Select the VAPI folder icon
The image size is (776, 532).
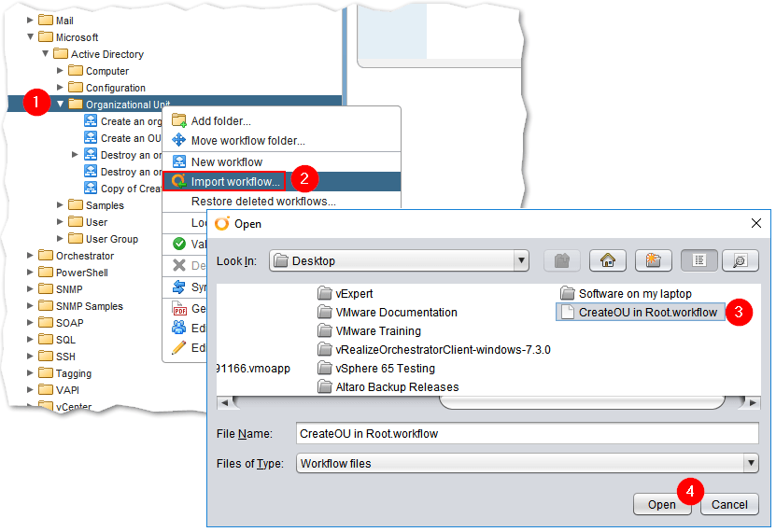(46, 389)
